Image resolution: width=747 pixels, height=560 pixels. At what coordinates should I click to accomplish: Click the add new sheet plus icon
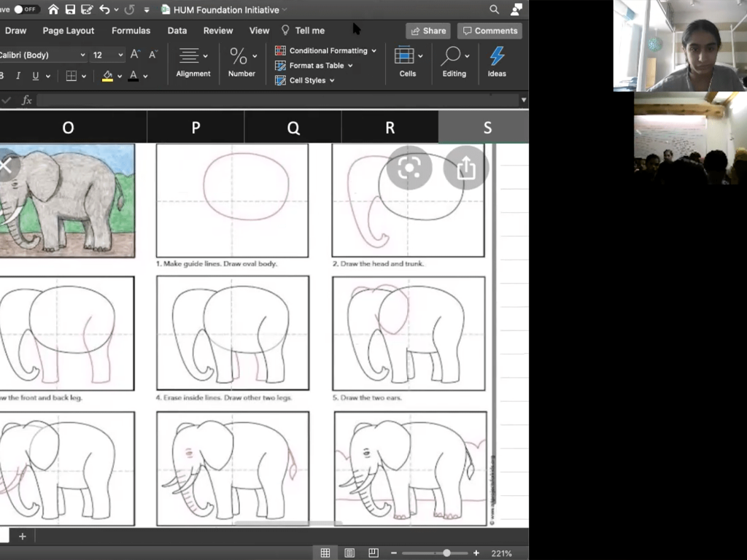click(23, 536)
